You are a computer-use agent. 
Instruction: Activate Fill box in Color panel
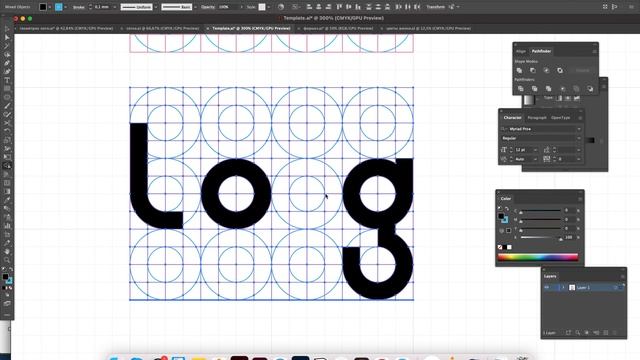[501, 216]
